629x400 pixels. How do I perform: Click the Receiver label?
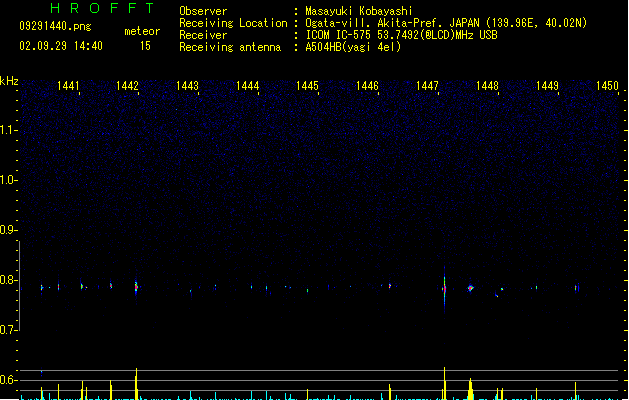coord(203,35)
